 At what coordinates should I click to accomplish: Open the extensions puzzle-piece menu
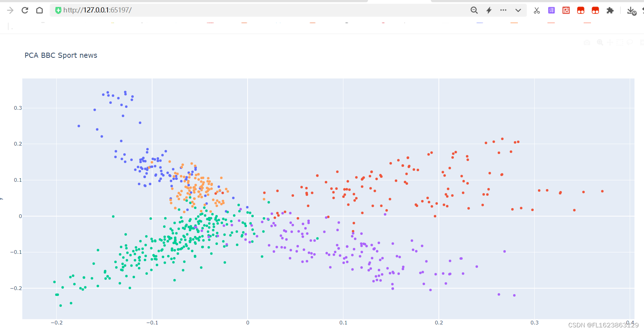[x=610, y=10]
